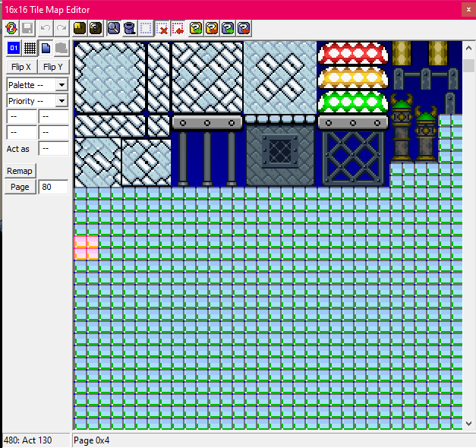This screenshot has width=476, height=448.
Task: Click the floppy disk save icon
Action: [27, 29]
